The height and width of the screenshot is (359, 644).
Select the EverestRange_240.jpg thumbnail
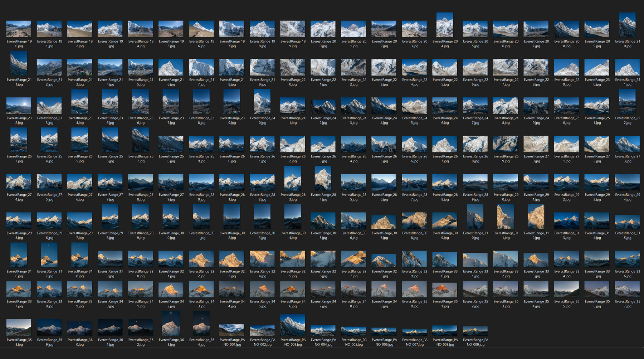coord(262,102)
